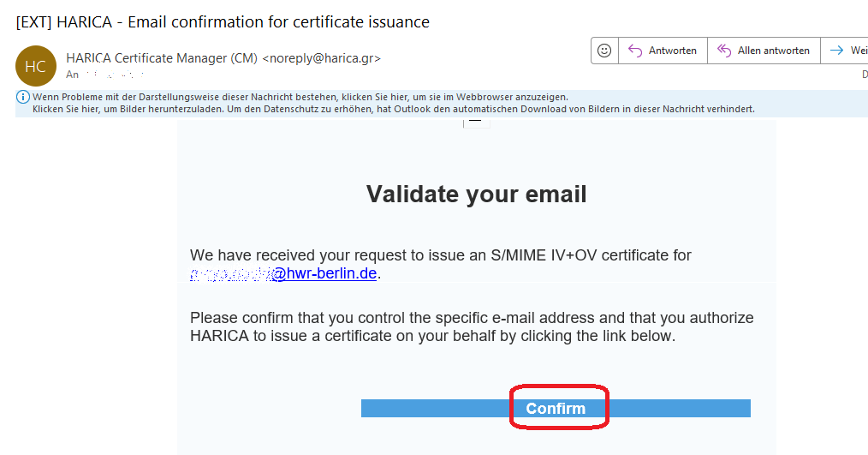Open the HC sender avatar circle

(35, 66)
